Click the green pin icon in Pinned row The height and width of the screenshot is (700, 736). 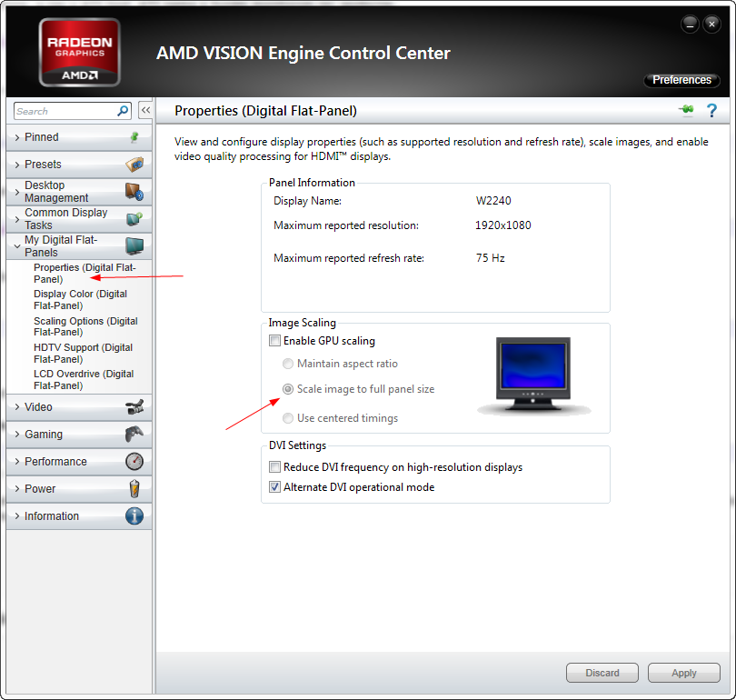[x=134, y=137]
